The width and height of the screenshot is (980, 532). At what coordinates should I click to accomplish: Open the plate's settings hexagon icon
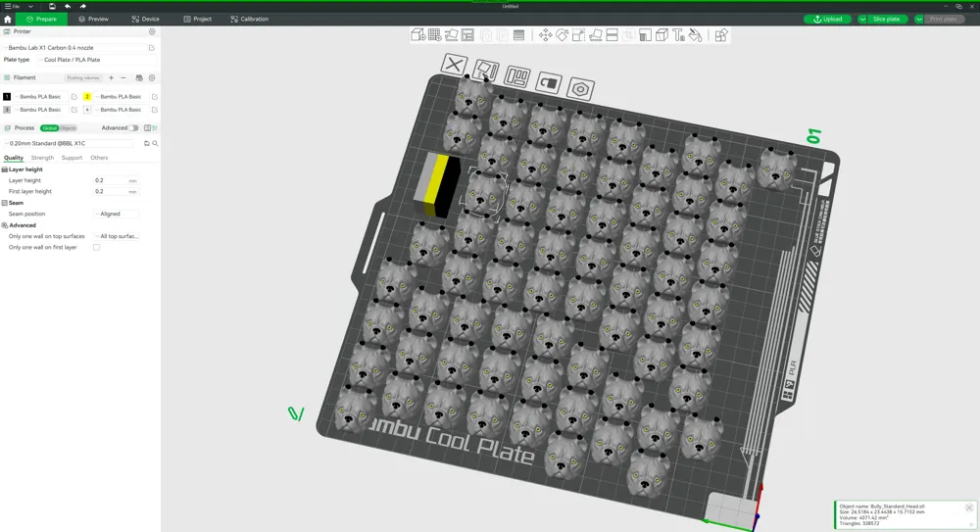(x=580, y=89)
